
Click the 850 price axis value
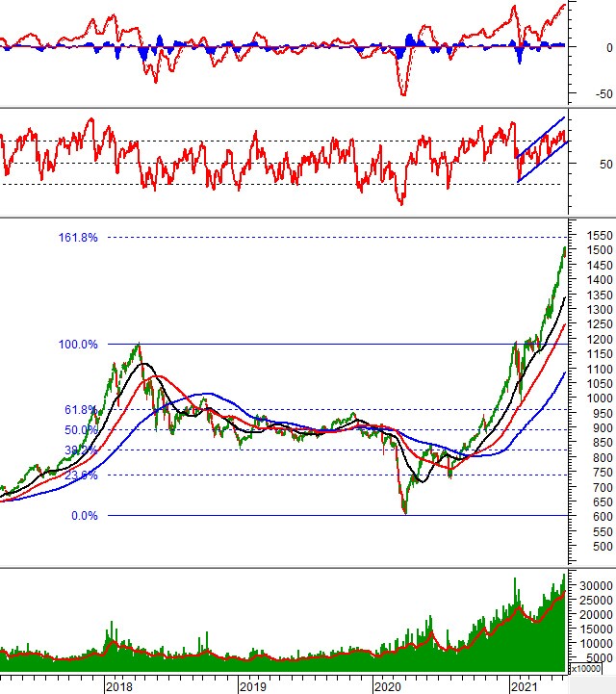coord(603,443)
